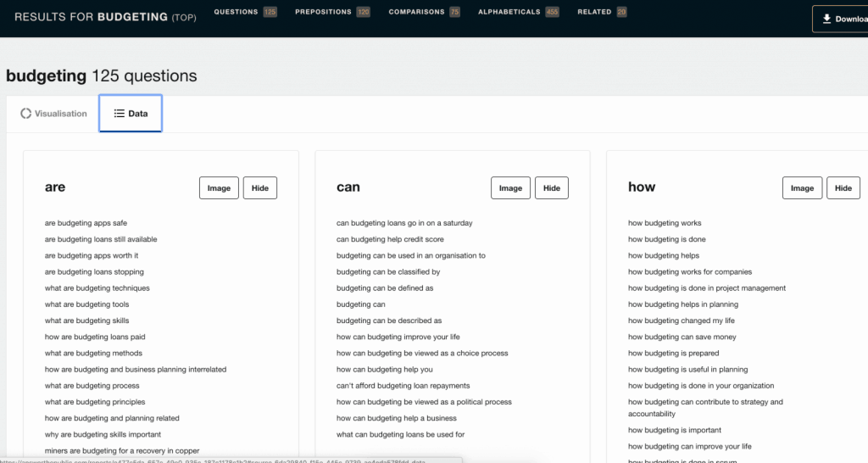The image size is (868, 463).
Task: Click 'can budgeting loans go in on a saturday'
Action: point(404,223)
